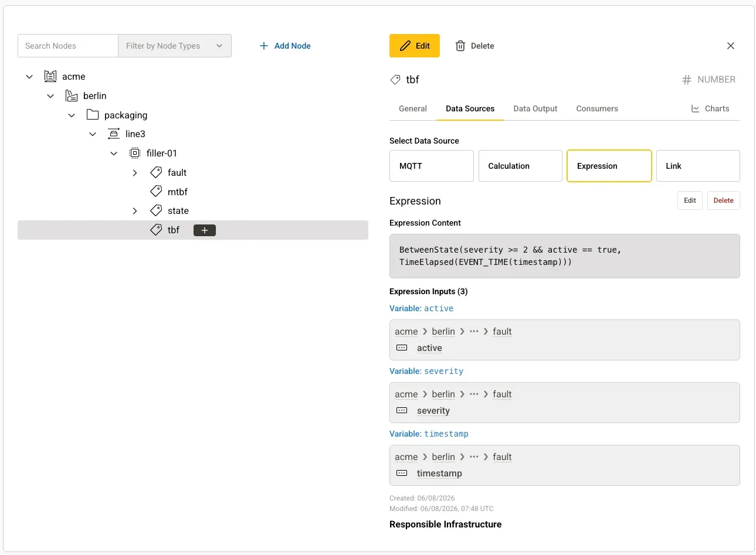Viewport: 756px width, 555px height.
Task: Open the Charts tab
Action: coord(710,108)
